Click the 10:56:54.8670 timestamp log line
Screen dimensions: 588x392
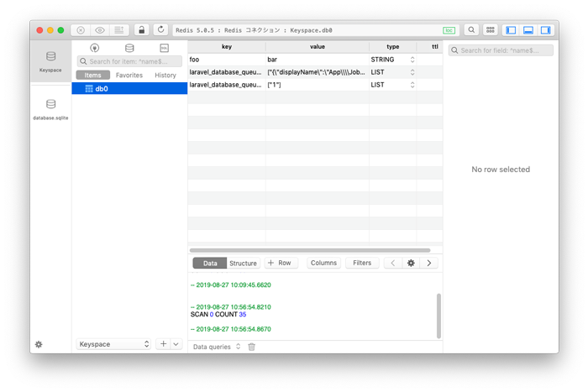tap(231, 329)
